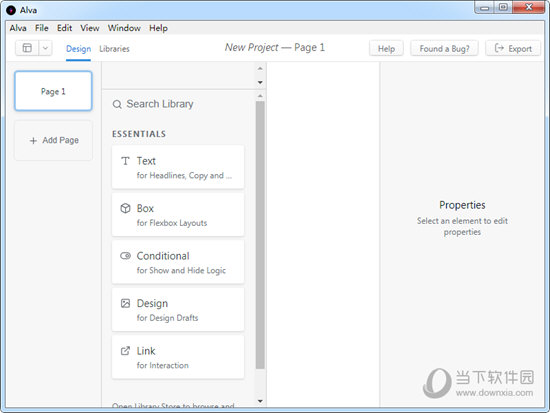This screenshot has width=550, height=413.
Task: Open the Help menu in menu bar
Action: coord(158,28)
